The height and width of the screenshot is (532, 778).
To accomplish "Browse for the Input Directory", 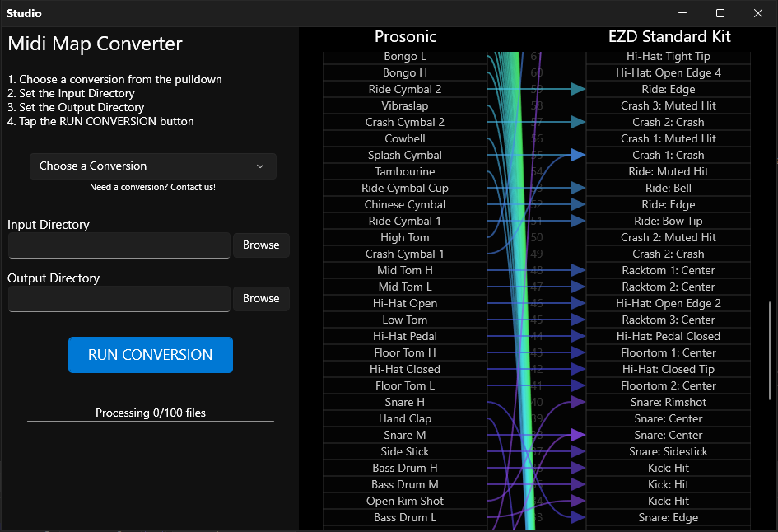I will pyautogui.click(x=261, y=245).
